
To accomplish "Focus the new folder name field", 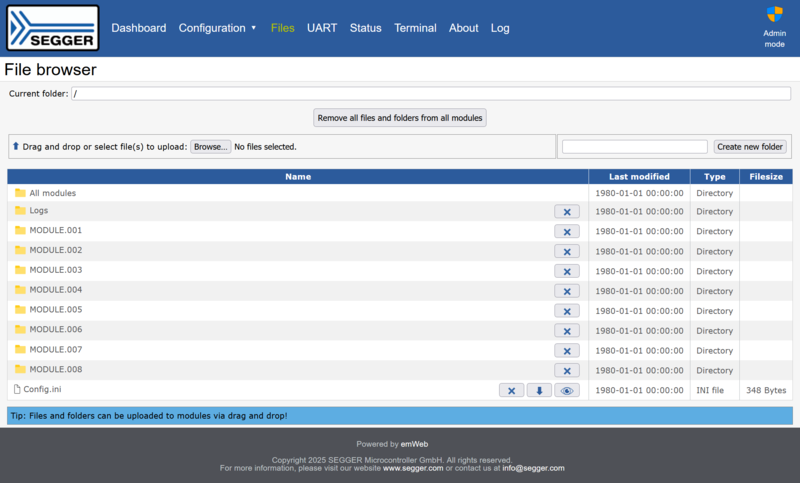I will click(635, 147).
